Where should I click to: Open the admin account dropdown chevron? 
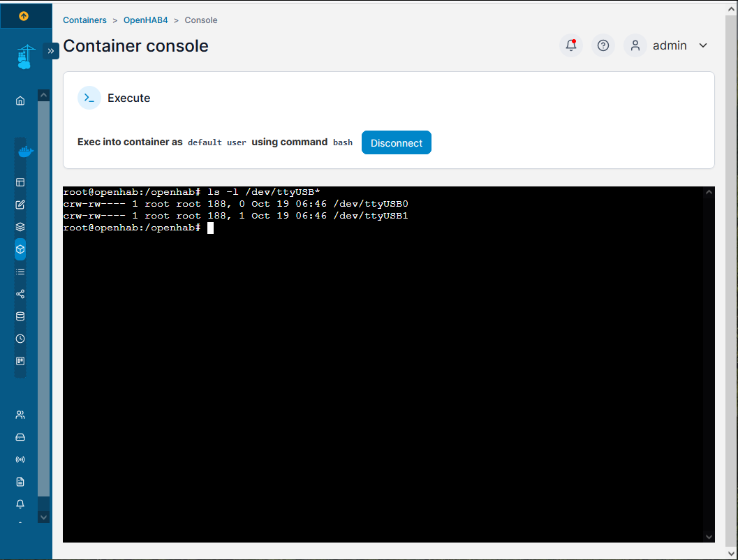(703, 45)
